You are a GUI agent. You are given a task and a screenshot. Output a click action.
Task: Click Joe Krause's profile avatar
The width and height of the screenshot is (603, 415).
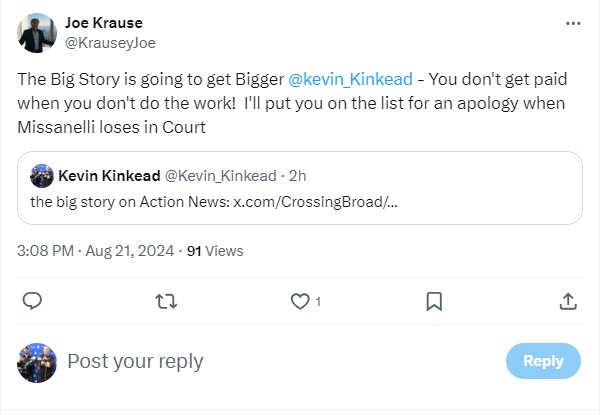[36, 33]
